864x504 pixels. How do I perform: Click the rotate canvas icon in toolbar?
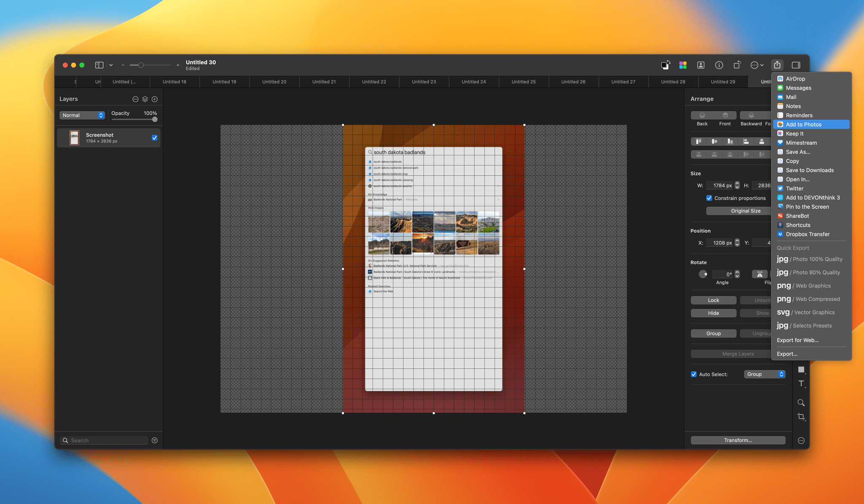(x=737, y=65)
